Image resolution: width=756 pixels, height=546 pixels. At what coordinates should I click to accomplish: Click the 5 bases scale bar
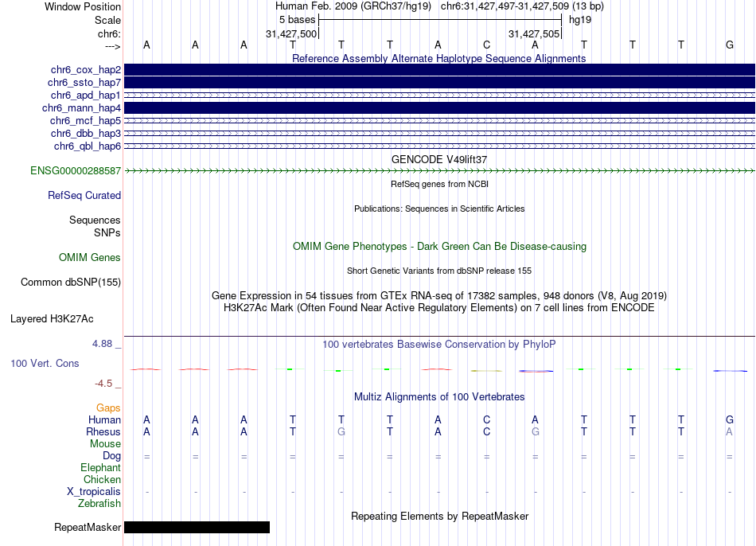pos(440,20)
